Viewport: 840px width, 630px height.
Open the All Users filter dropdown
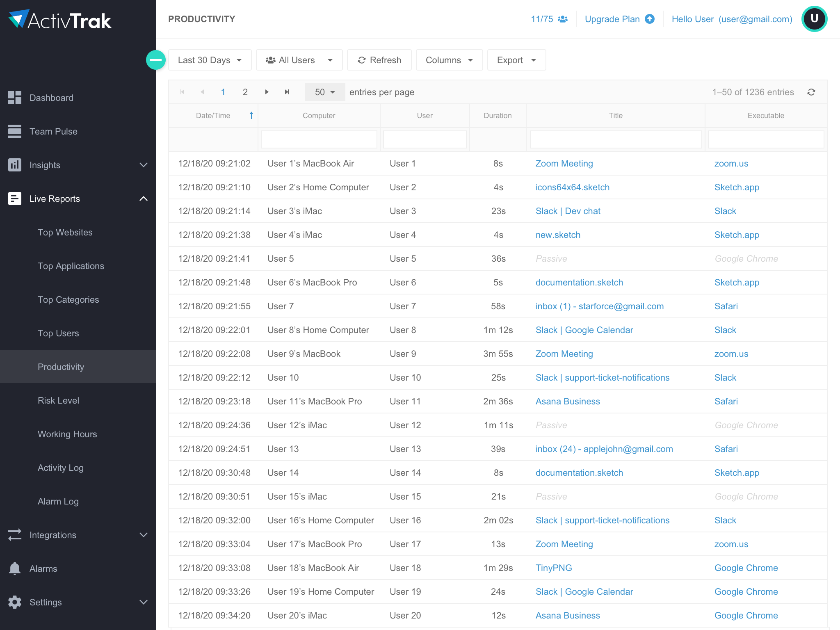299,60
